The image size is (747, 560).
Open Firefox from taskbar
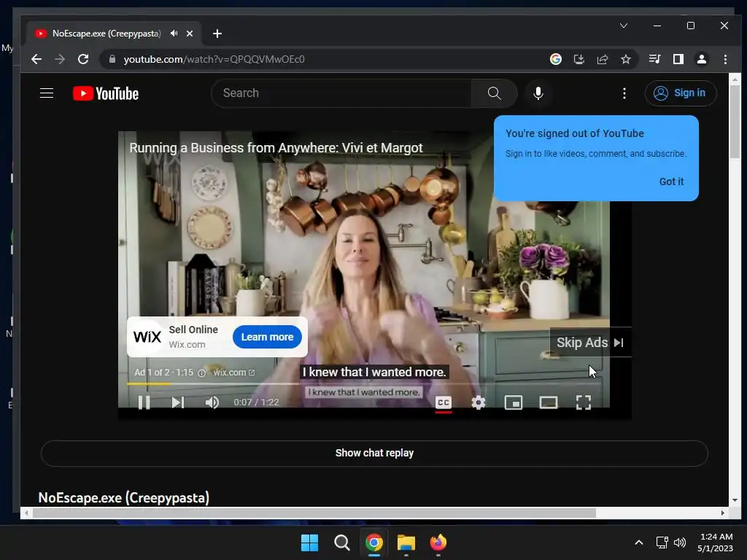click(x=438, y=542)
